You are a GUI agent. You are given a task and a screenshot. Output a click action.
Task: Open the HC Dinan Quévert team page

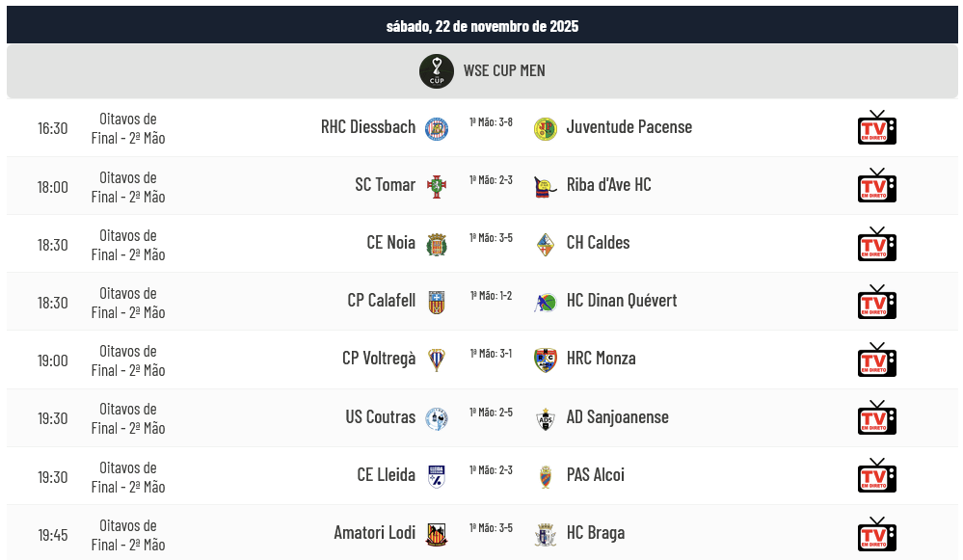point(621,301)
